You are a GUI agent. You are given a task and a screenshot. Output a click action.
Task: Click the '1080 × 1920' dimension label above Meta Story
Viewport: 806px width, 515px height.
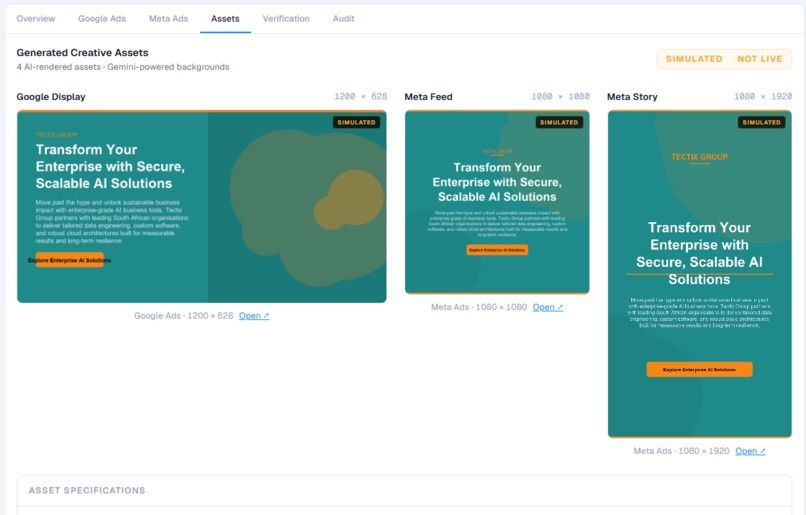point(763,97)
